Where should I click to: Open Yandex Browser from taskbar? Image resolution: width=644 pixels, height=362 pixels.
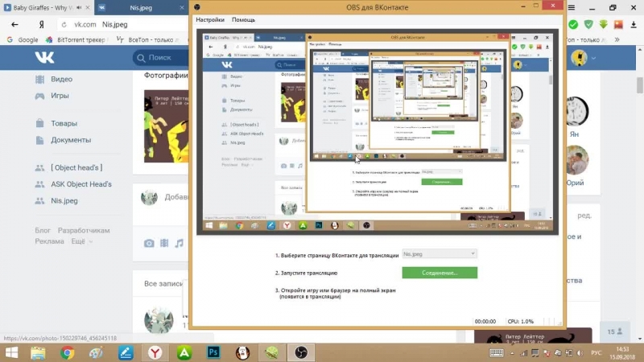pyautogui.click(x=155, y=352)
